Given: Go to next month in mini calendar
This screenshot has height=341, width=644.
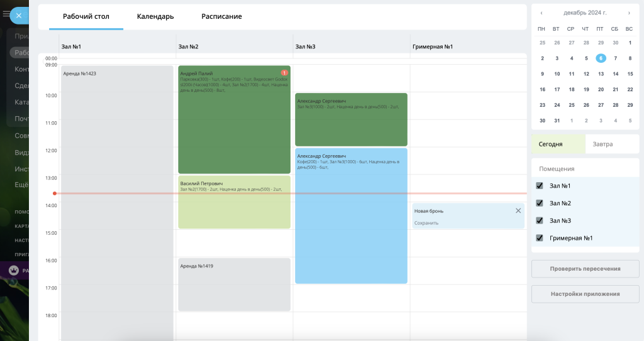Looking at the screenshot, I should (x=629, y=13).
